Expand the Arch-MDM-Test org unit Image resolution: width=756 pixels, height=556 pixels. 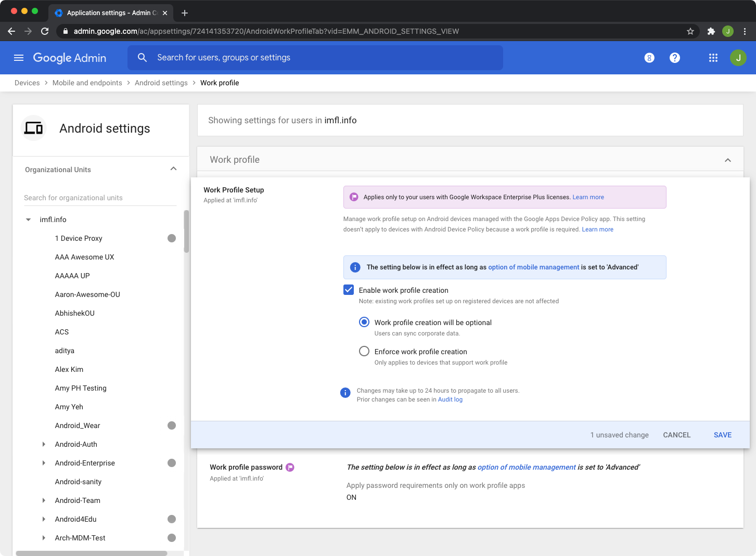coord(44,538)
